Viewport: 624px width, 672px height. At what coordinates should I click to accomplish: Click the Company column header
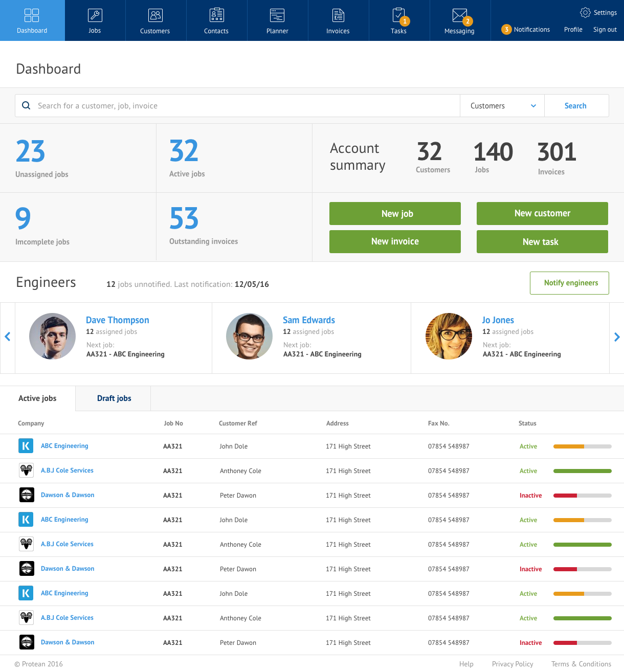pyautogui.click(x=31, y=423)
